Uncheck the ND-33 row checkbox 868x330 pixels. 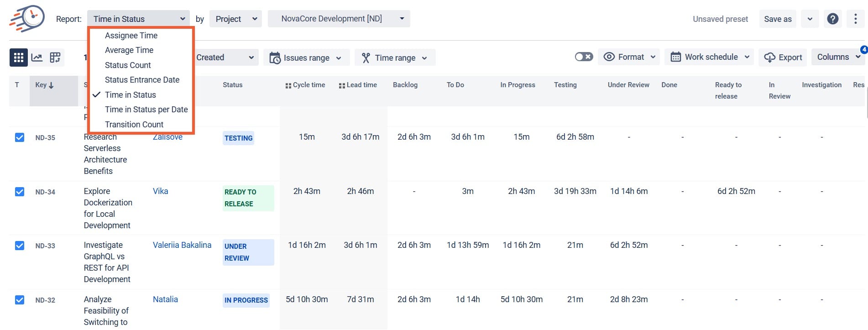coord(20,246)
